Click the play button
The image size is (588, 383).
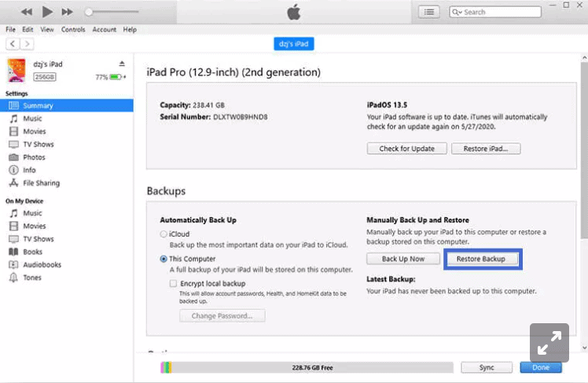point(47,12)
